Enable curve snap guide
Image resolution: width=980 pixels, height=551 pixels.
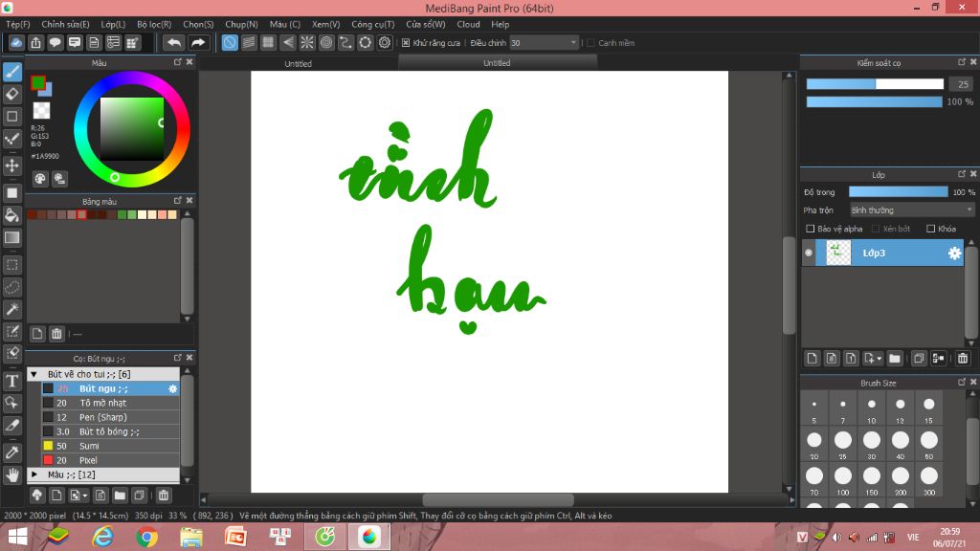[x=345, y=42]
